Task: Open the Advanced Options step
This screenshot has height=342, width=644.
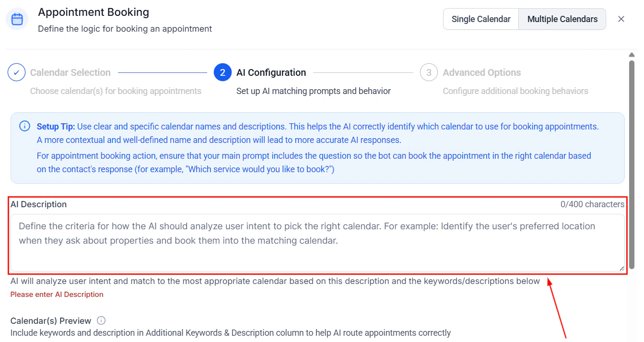Action: (x=481, y=72)
